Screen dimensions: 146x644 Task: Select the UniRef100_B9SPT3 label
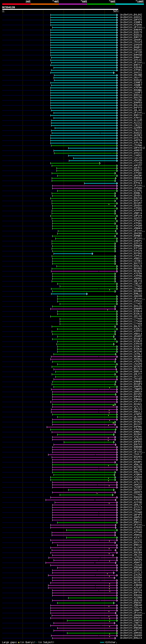click(131, 201)
